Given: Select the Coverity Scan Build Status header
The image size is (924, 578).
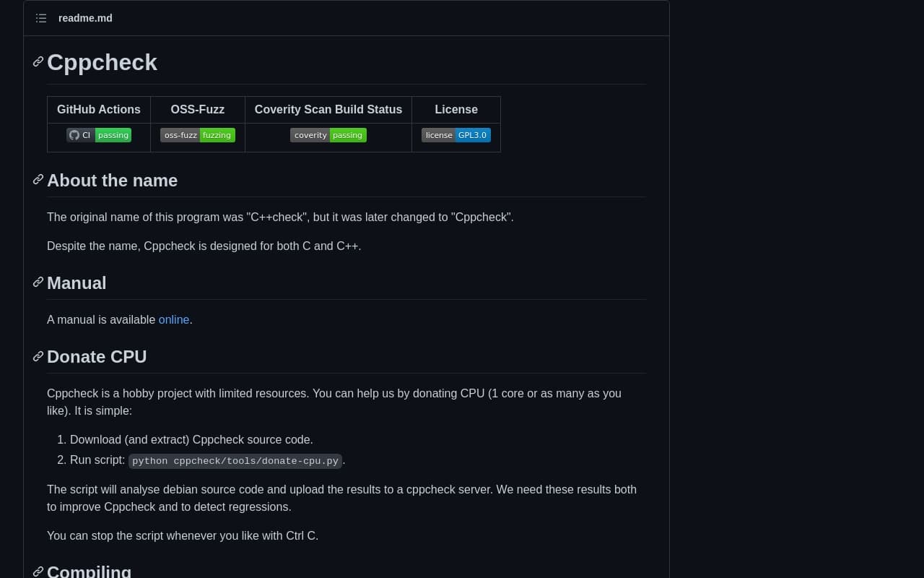Looking at the screenshot, I should point(328,110).
